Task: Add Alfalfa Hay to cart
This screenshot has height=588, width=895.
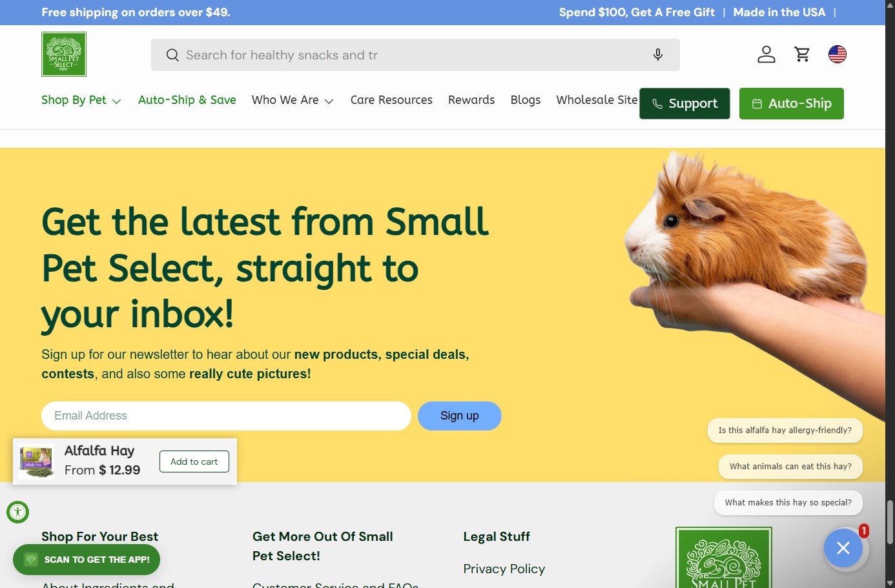Action: (x=194, y=461)
